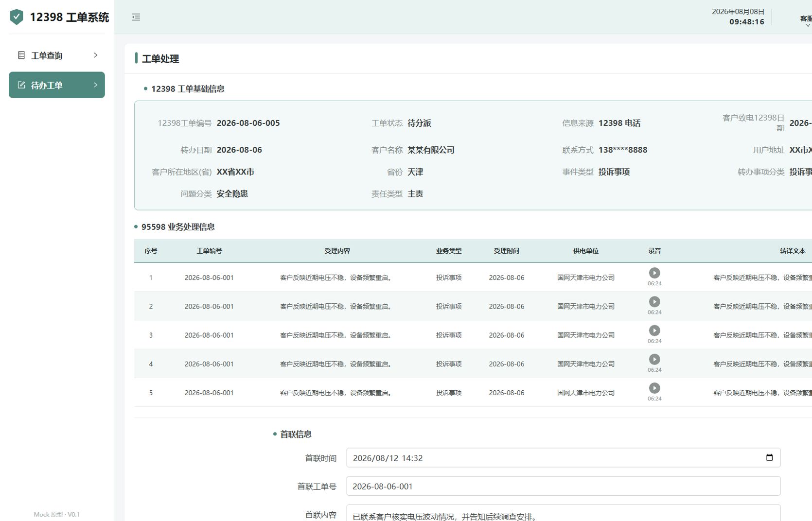This screenshot has width=812, height=521.
Task: Click the 安全隐患 category value
Action: 232,193
